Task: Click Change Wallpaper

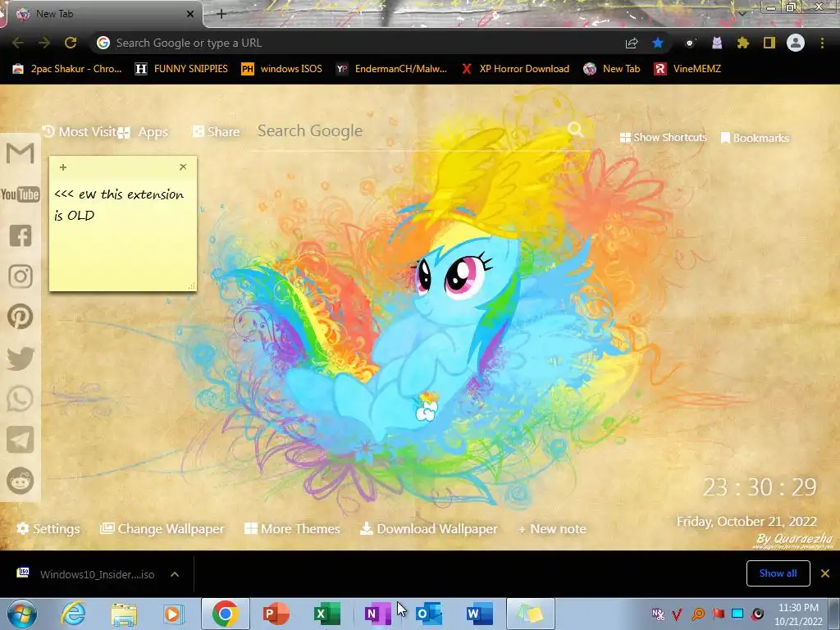Action: tap(162, 529)
